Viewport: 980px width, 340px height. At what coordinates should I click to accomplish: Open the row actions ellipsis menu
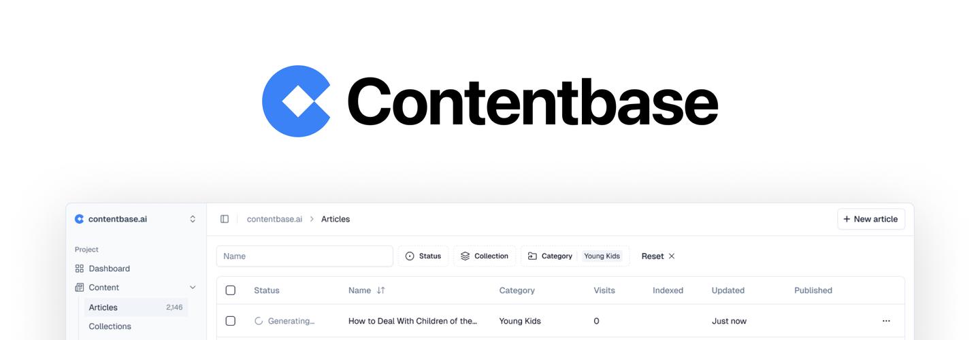tap(885, 321)
